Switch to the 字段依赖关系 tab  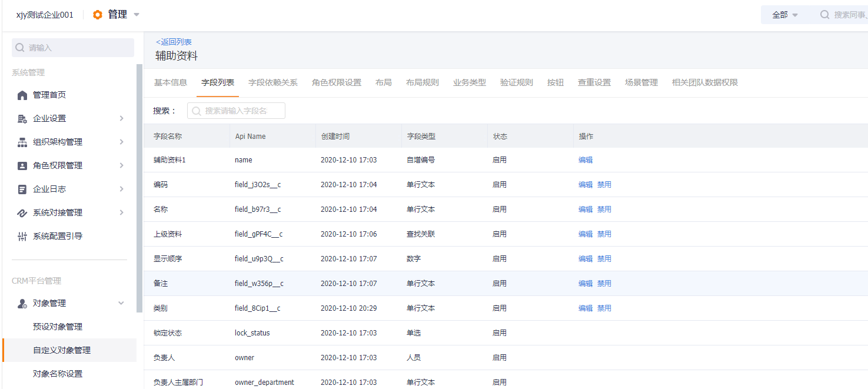(x=273, y=82)
